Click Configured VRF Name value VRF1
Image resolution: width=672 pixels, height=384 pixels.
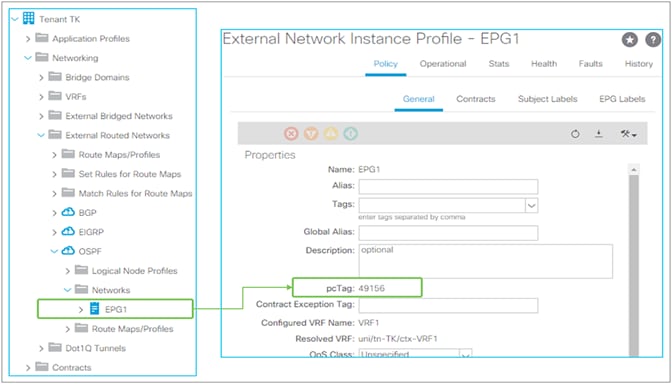click(x=369, y=323)
